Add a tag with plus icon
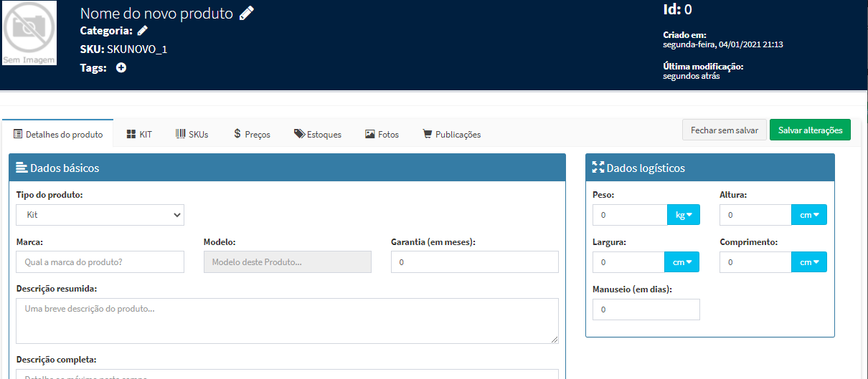 click(x=121, y=68)
